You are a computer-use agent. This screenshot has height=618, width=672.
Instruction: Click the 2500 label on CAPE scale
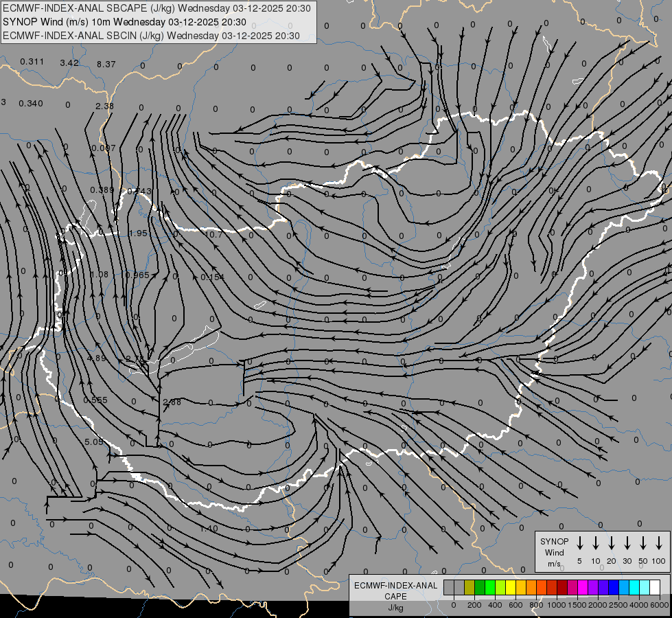point(618,605)
